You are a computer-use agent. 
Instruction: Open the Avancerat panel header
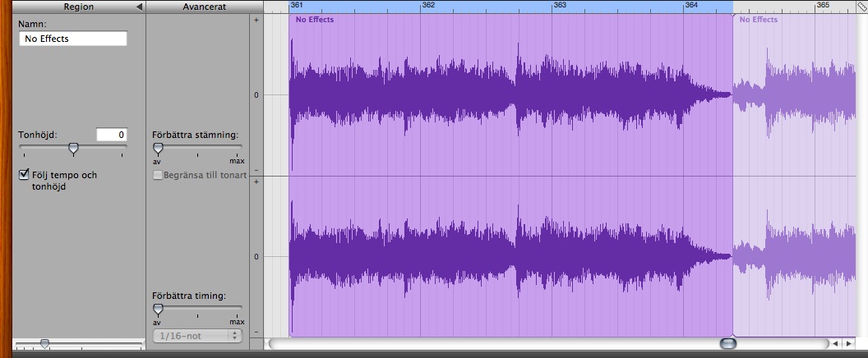click(205, 7)
